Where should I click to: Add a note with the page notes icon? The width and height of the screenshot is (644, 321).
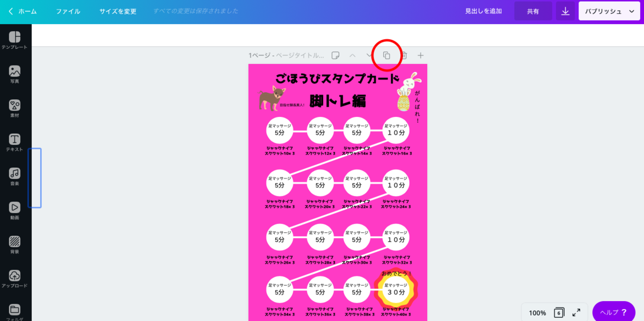(x=335, y=55)
